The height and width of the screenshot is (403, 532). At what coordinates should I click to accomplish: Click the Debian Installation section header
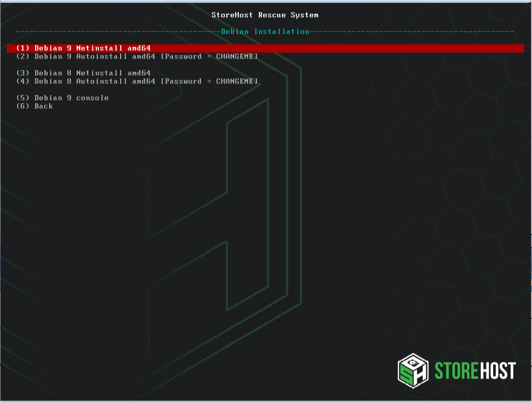pyautogui.click(x=265, y=32)
